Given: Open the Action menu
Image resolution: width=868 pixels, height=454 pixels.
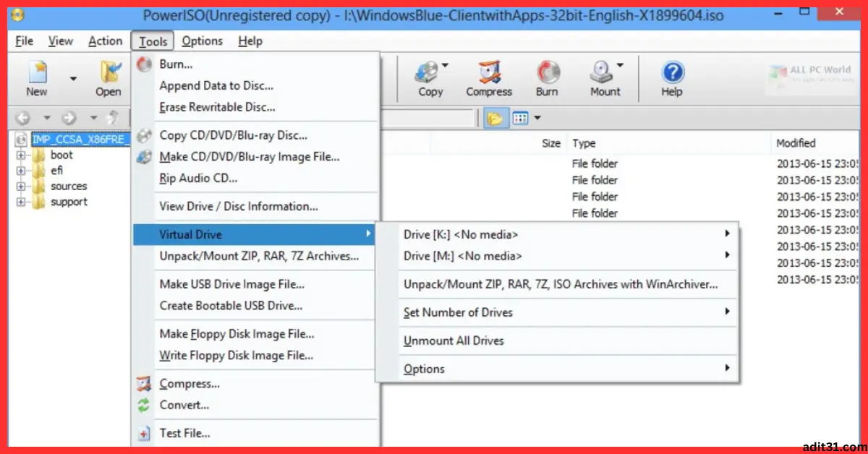Looking at the screenshot, I should point(106,41).
